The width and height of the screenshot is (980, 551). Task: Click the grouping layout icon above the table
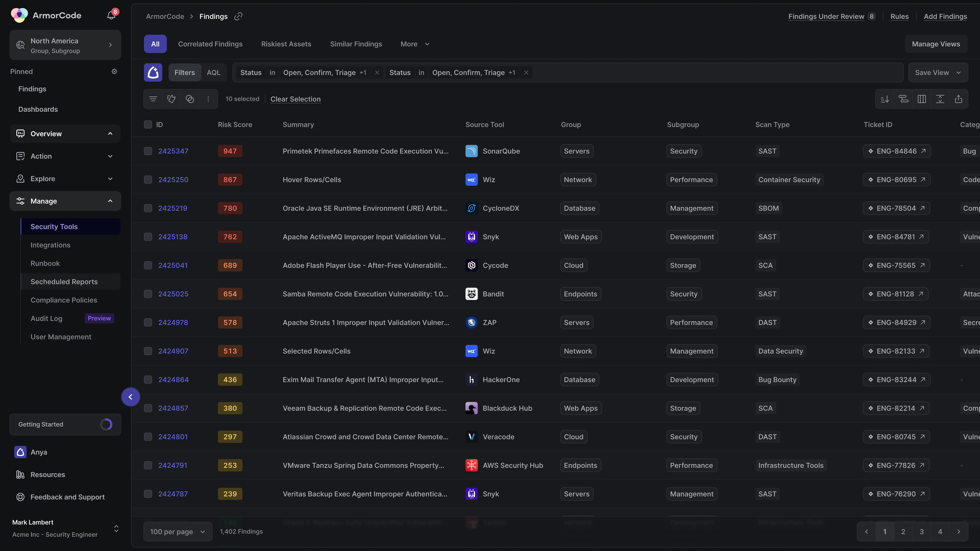click(903, 99)
